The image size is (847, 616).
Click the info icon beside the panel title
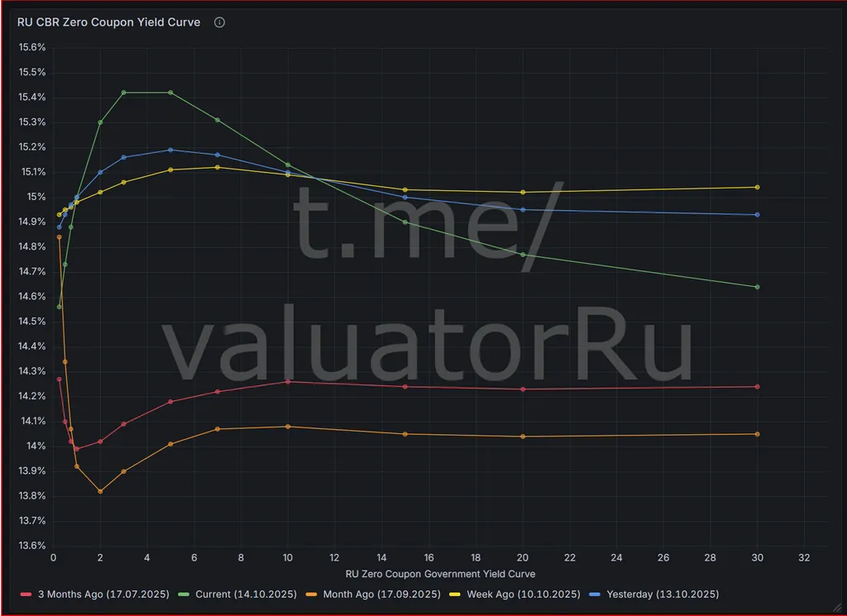point(219,23)
